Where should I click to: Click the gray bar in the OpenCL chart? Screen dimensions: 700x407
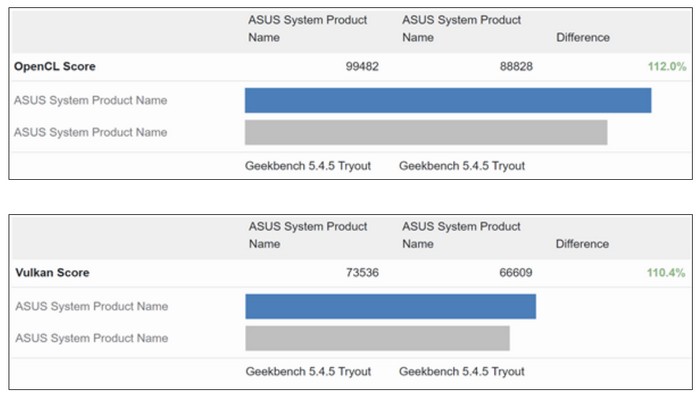426,132
